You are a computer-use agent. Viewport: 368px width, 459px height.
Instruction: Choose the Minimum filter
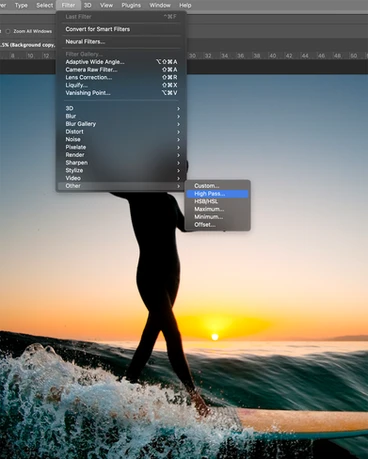pyautogui.click(x=217, y=217)
